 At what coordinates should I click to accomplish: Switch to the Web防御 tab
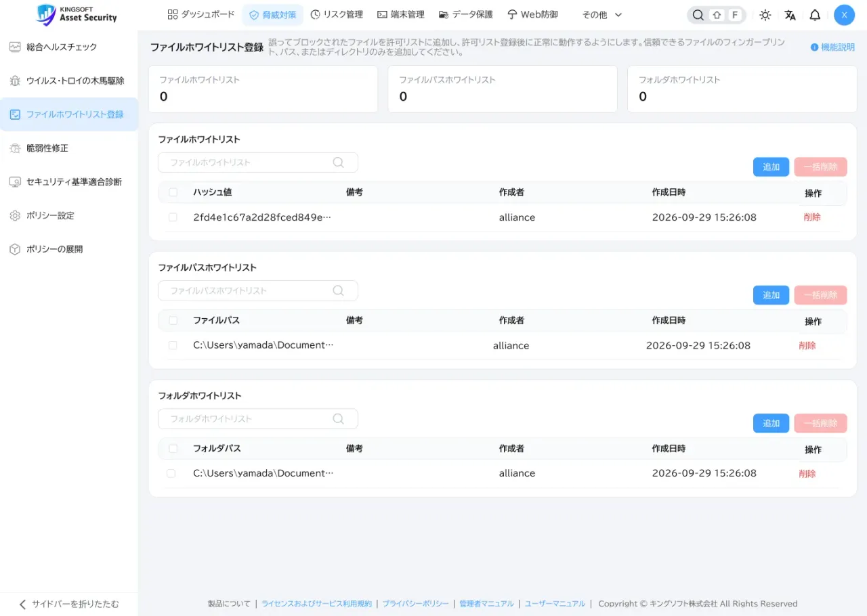coord(532,14)
